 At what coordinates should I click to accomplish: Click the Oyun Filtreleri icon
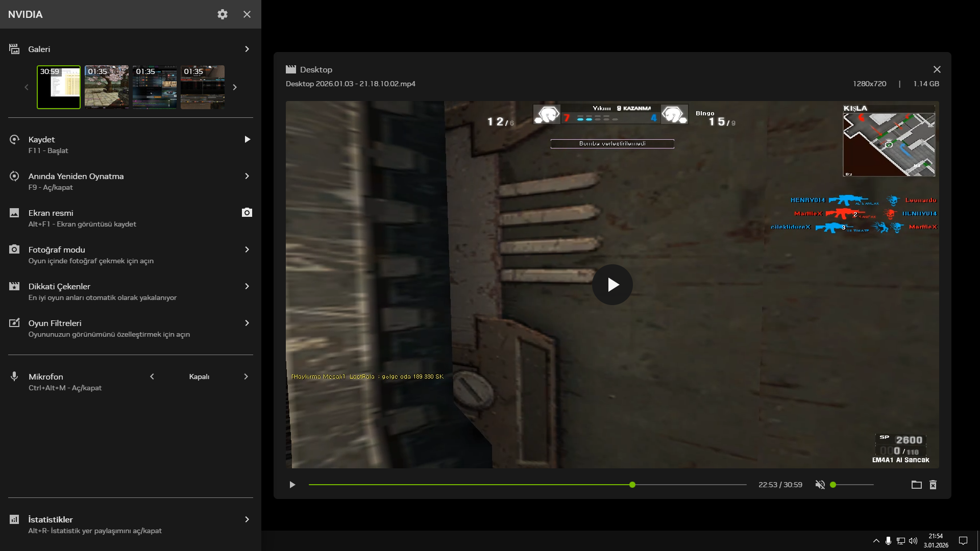14,323
